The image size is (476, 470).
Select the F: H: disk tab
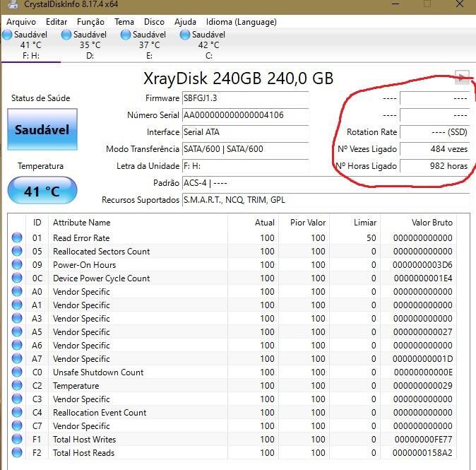pos(31,45)
